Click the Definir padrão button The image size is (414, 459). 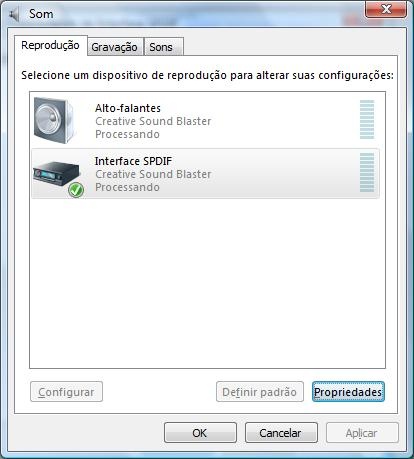pyautogui.click(x=260, y=392)
